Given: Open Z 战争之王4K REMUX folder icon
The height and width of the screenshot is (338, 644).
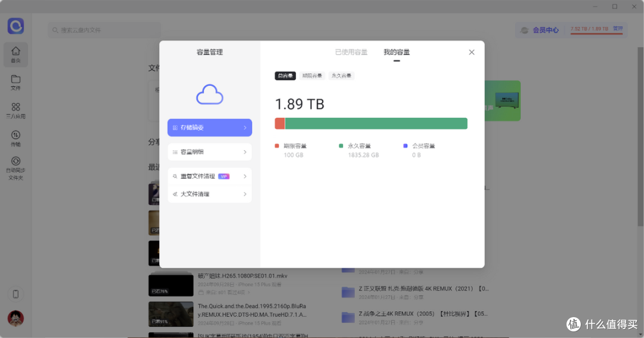Looking at the screenshot, I should [348, 317].
